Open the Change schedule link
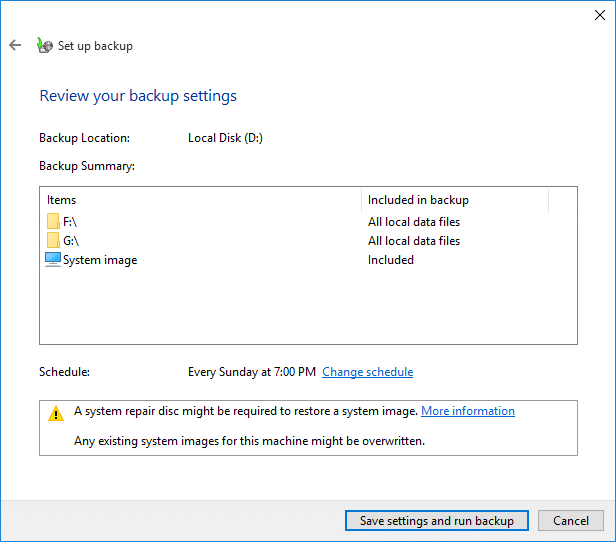The image size is (616, 542). tap(367, 372)
